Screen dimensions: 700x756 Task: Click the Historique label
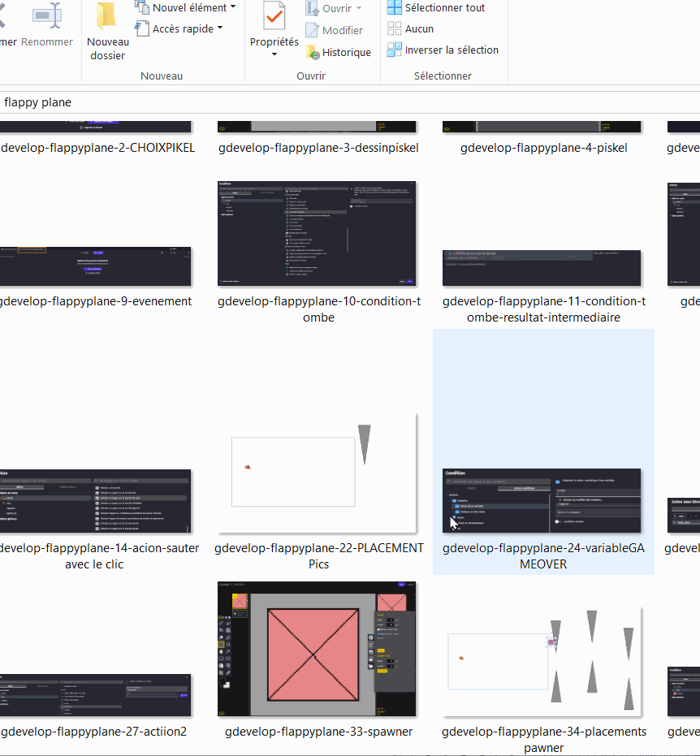click(346, 52)
